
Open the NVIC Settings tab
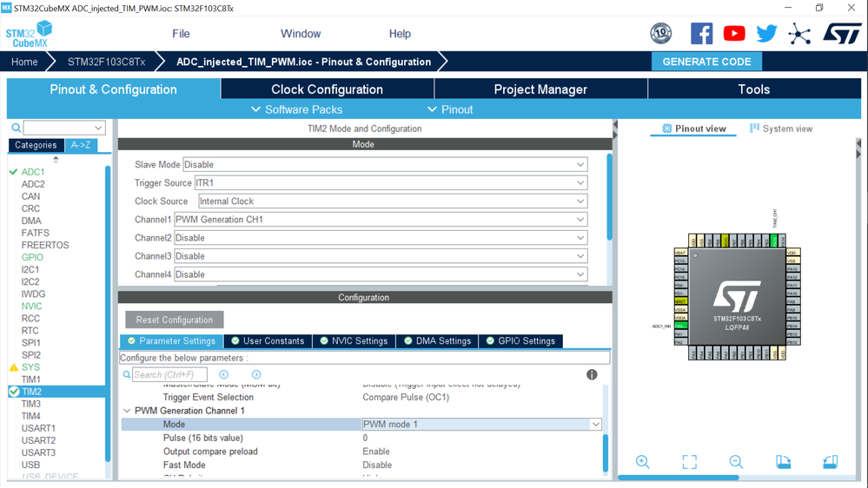pyautogui.click(x=354, y=341)
